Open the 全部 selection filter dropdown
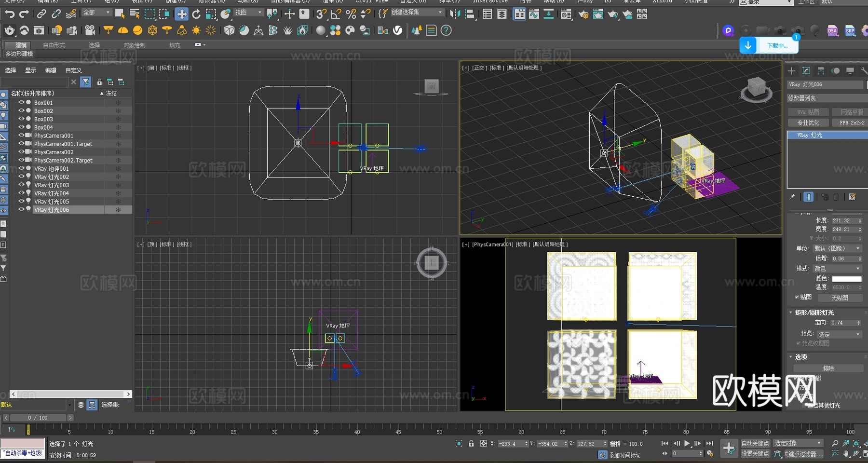The width and height of the screenshot is (868, 463). (x=97, y=13)
